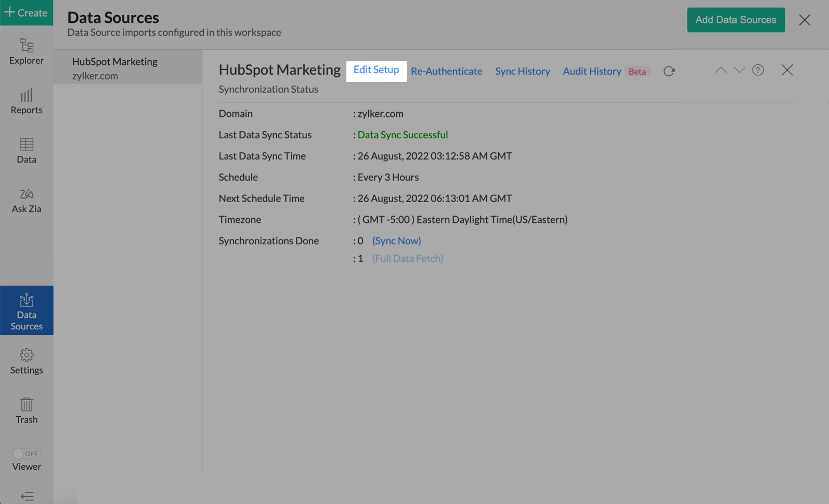This screenshot has height=504, width=829.
Task: Click Add Data Sources button
Action: (x=736, y=20)
